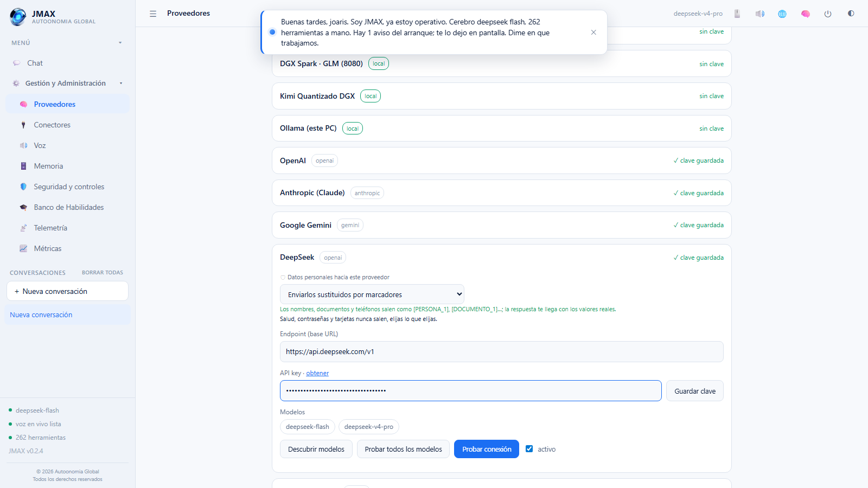Click the pink brain icon in the top bar
Screen dimensions: 868x488
click(806, 14)
